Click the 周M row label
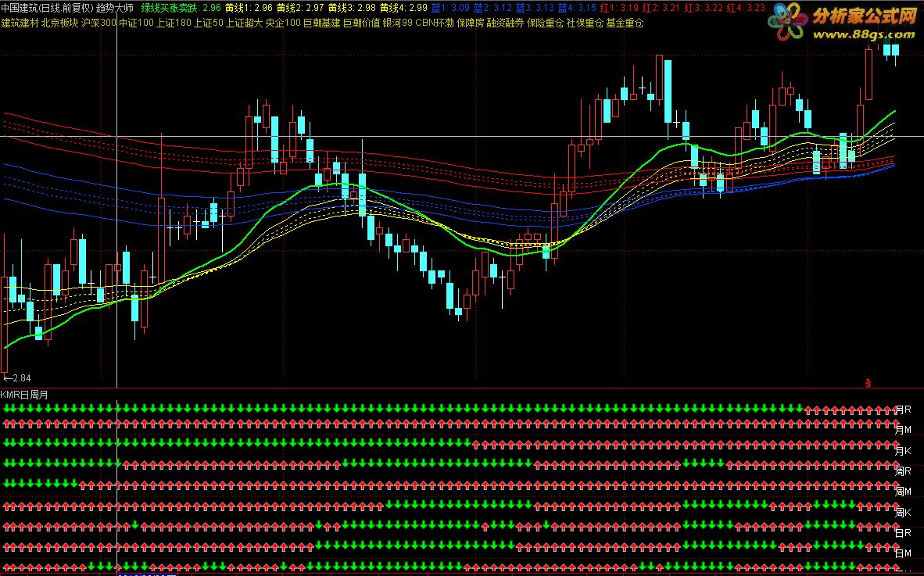 (x=904, y=492)
